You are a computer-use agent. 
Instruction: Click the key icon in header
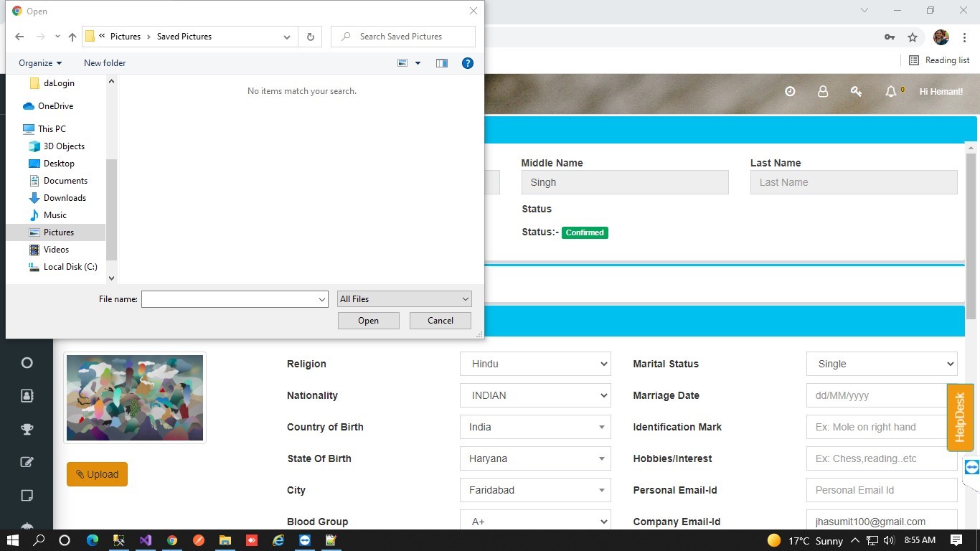(x=856, y=92)
